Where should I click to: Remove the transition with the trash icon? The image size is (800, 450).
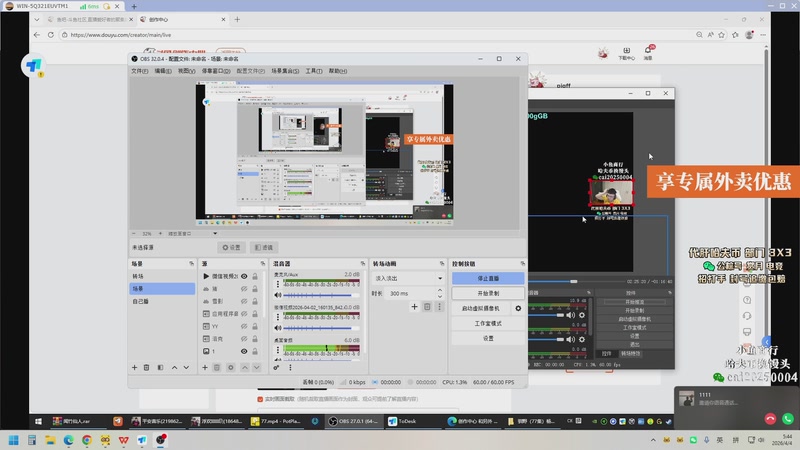pyautogui.click(x=427, y=307)
